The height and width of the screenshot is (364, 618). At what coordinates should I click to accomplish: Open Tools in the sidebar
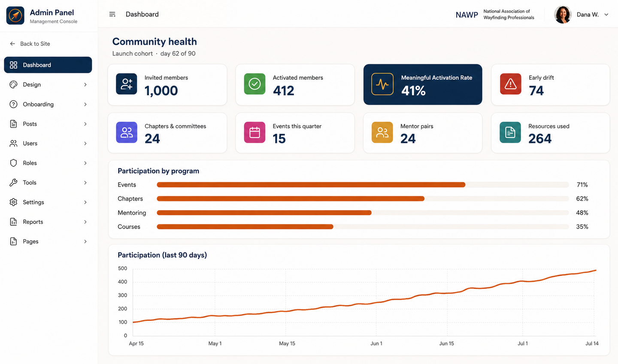tap(48, 183)
